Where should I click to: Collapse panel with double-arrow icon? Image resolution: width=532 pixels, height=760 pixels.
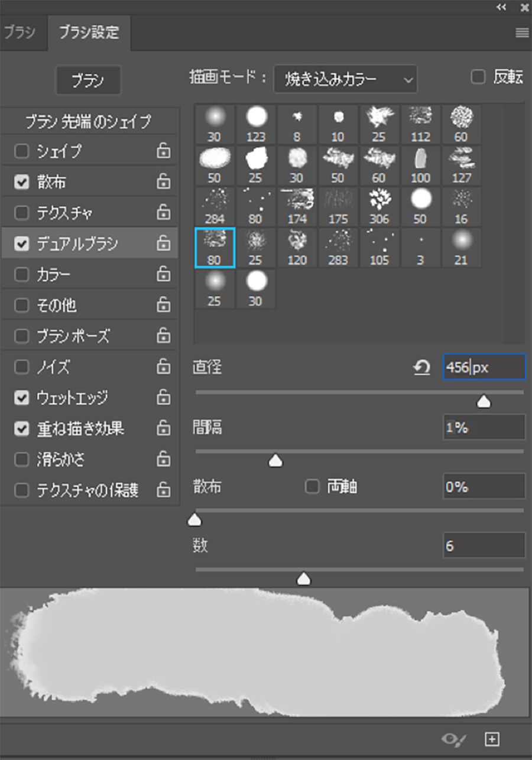tap(501, 7)
